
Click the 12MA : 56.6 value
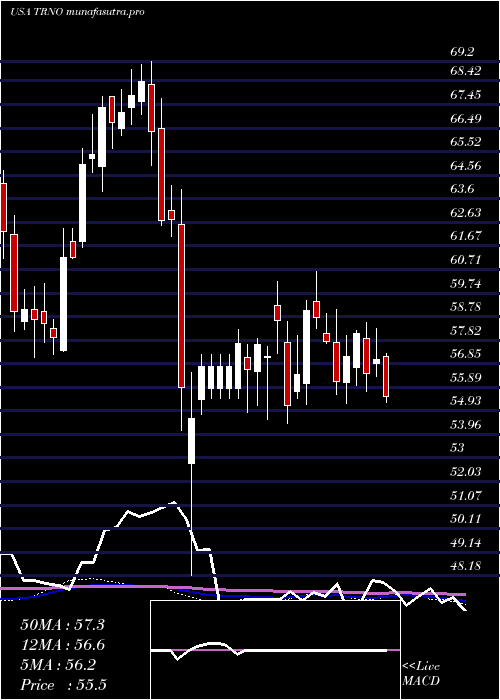[62, 645]
